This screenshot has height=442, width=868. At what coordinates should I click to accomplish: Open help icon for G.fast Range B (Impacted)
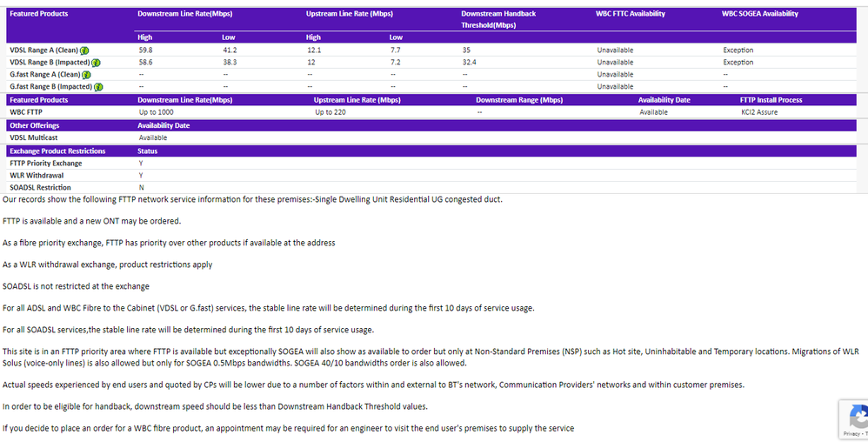pos(97,87)
